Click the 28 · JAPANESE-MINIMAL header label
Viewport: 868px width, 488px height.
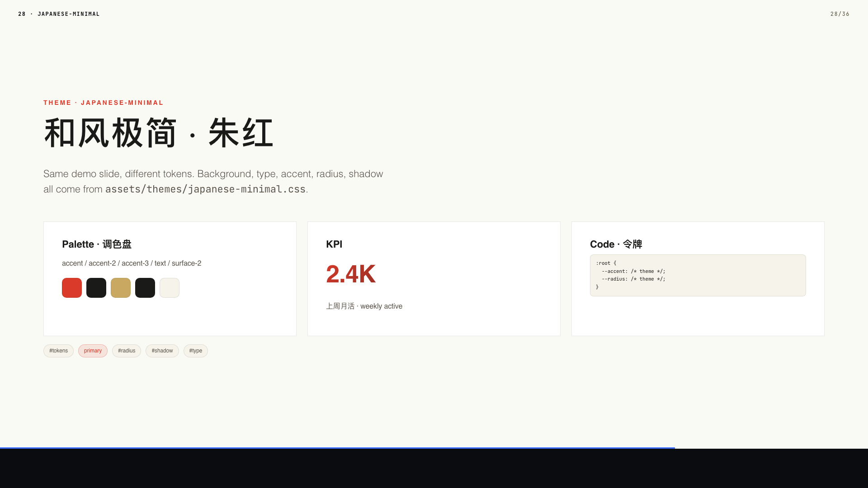coord(59,14)
